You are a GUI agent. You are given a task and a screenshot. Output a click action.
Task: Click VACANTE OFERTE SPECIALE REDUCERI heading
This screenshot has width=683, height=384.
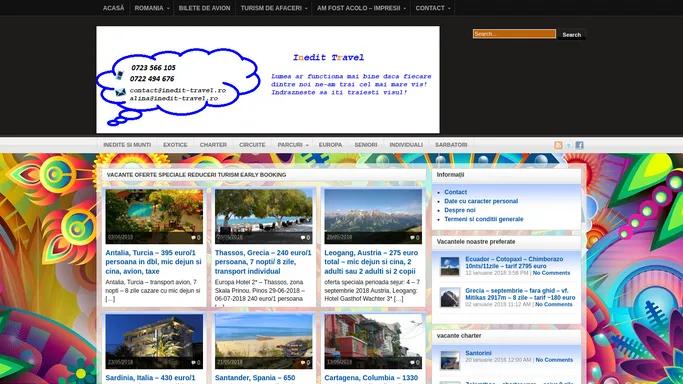coord(196,175)
